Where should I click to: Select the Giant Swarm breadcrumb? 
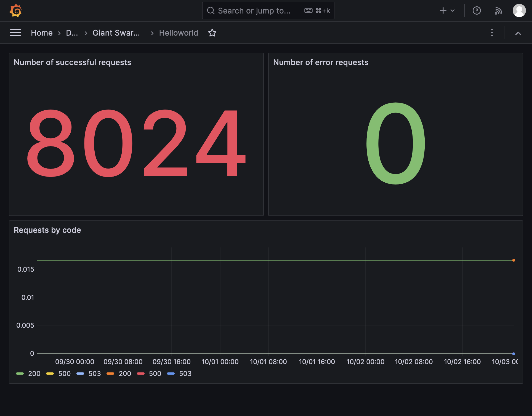(116, 33)
